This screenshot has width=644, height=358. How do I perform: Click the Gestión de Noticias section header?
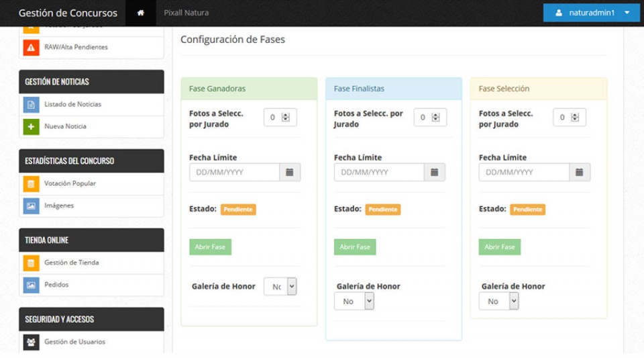[x=91, y=82]
